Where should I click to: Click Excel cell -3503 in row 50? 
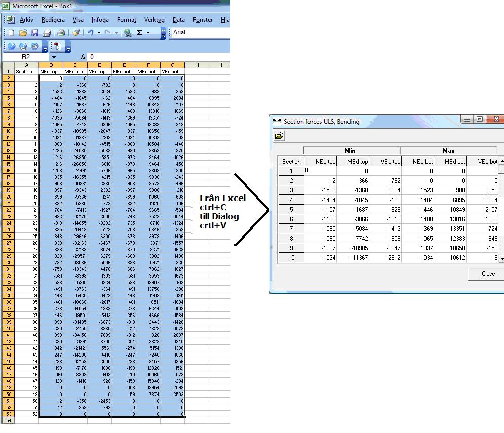point(173,394)
